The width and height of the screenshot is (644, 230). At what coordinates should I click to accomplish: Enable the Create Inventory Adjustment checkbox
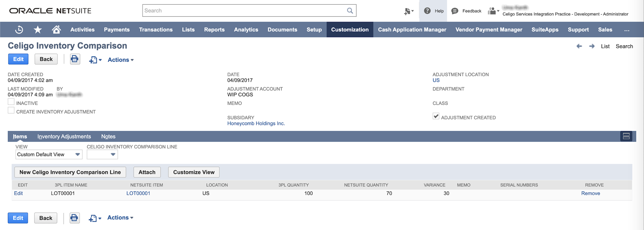(x=11, y=111)
